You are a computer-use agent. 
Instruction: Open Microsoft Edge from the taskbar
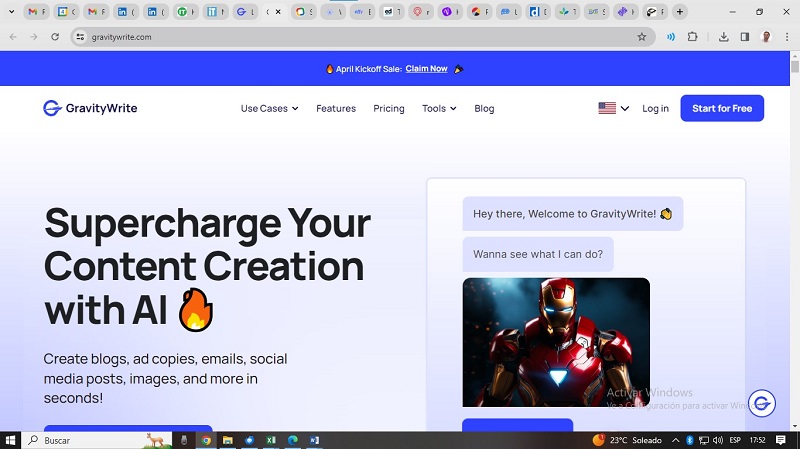click(292, 440)
